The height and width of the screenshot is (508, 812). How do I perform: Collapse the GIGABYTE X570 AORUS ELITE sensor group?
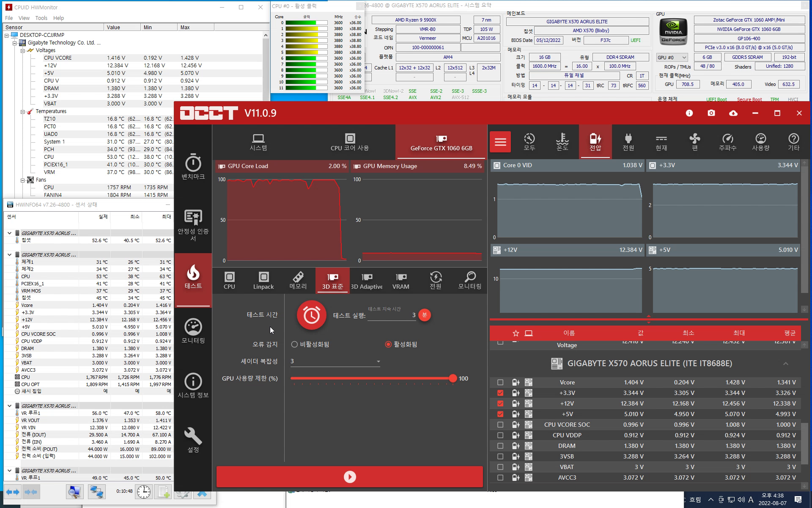tap(785, 364)
